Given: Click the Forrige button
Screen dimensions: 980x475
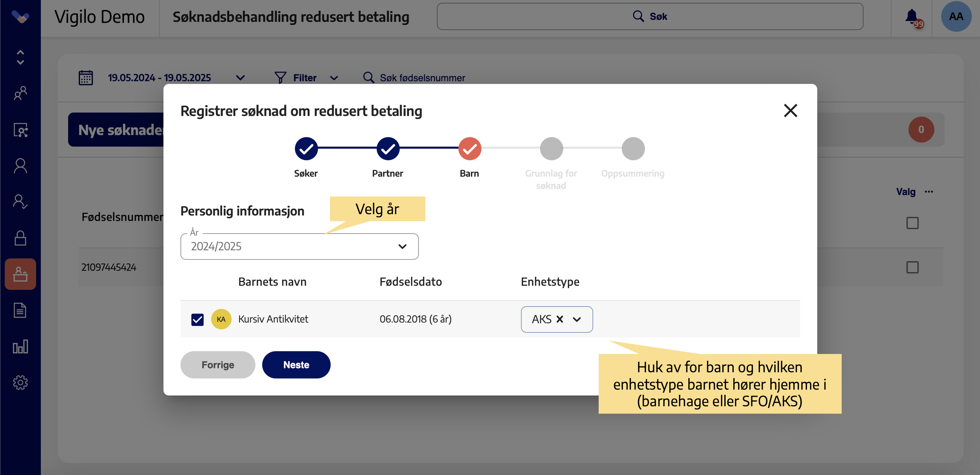Looking at the screenshot, I should pyautogui.click(x=218, y=365).
